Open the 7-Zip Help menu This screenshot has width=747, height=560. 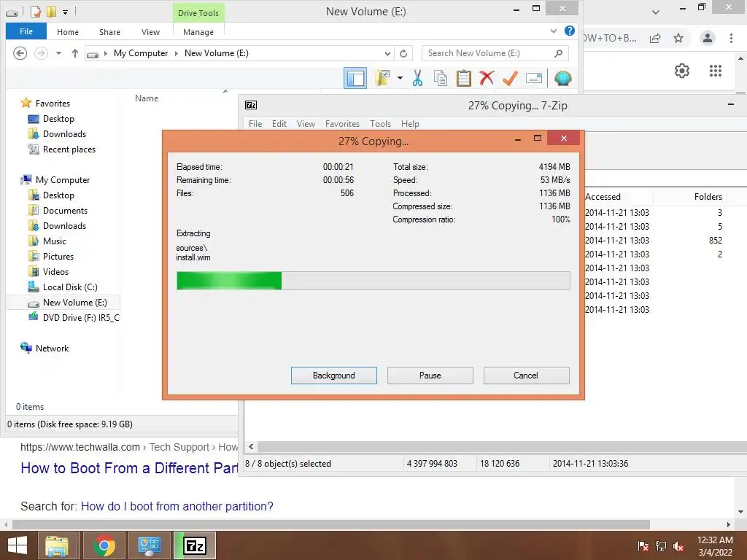click(410, 124)
